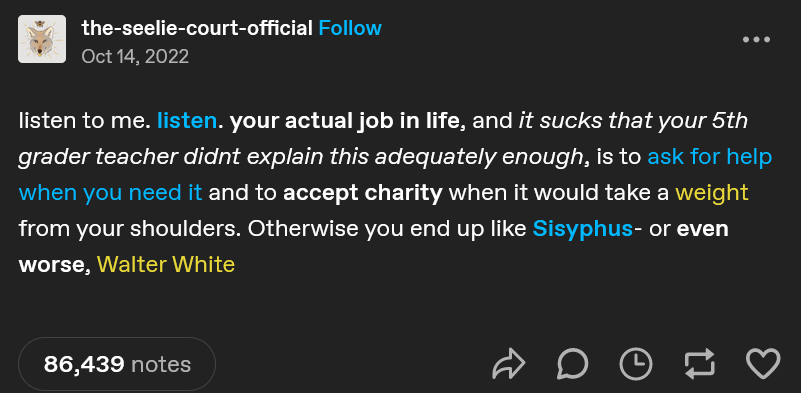The height and width of the screenshot is (393, 801).
Task: Click the yellow 'Walter White' text
Action: (166, 264)
